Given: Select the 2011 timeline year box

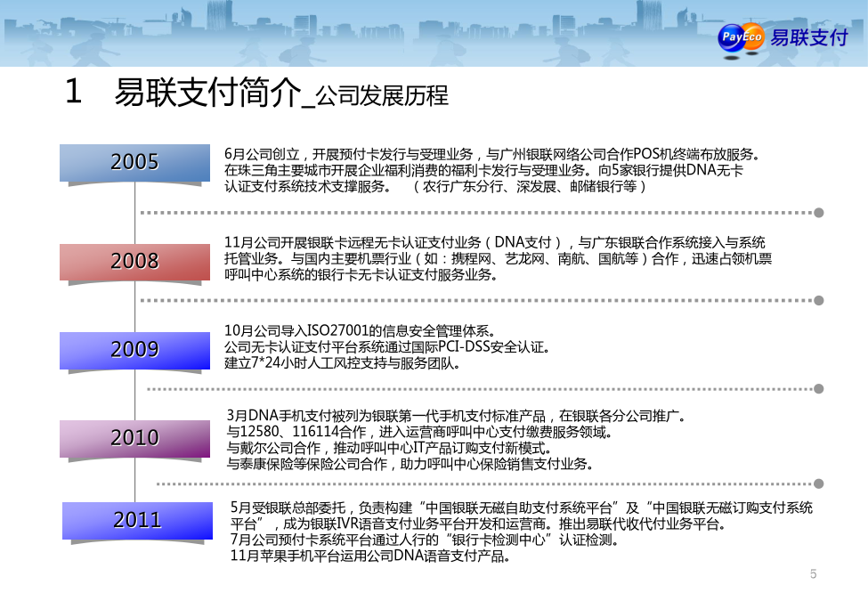Looking at the screenshot, I should (x=137, y=520).
